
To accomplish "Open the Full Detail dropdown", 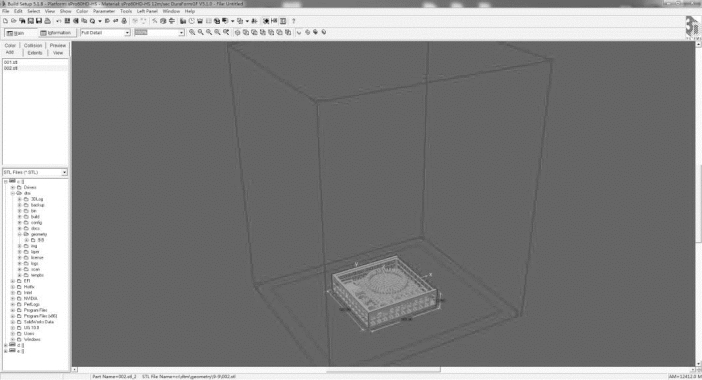I will [x=105, y=33].
